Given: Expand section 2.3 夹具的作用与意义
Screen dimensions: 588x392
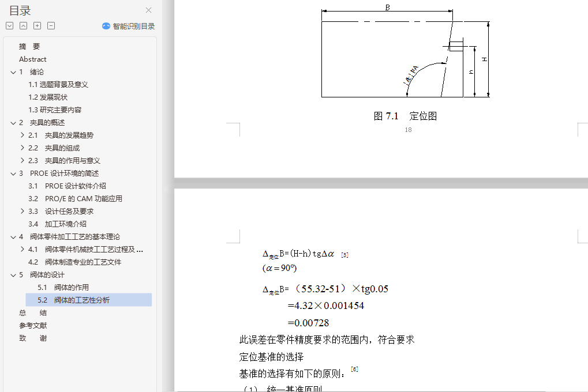Looking at the screenshot, I should click(x=23, y=160).
